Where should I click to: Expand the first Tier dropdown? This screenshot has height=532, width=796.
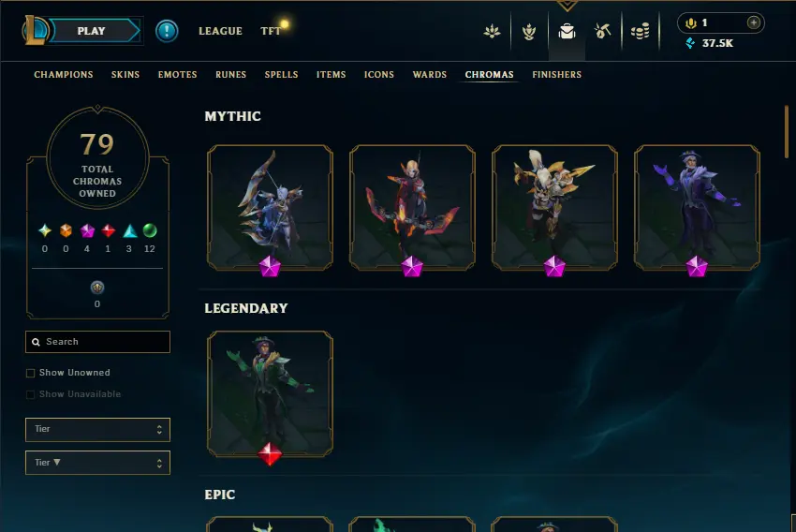click(x=97, y=430)
